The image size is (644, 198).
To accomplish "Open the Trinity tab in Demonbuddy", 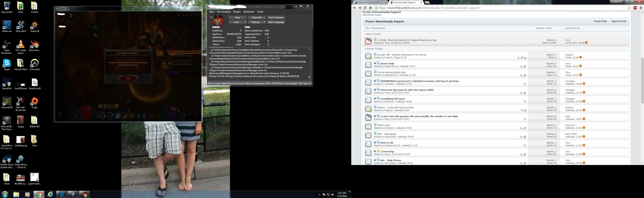I will (x=260, y=12).
